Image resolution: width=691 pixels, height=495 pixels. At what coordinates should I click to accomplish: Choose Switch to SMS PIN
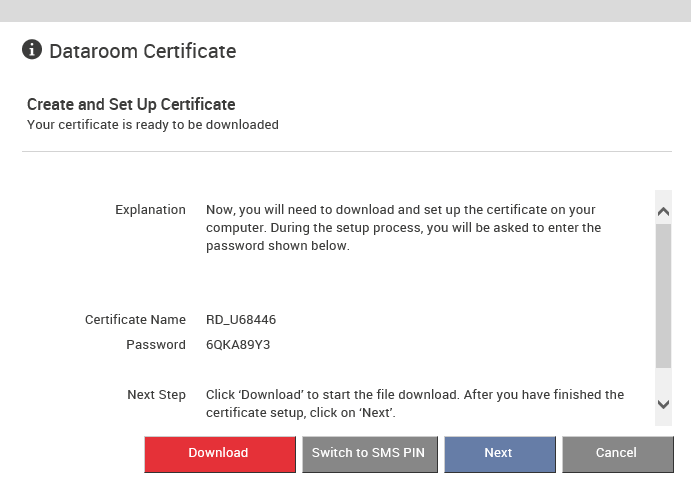(x=370, y=454)
